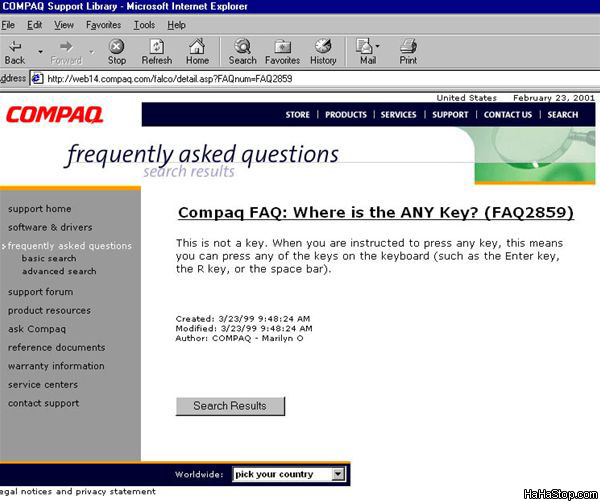Go to the Home page icon
Image resolution: width=600 pixels, height=502 pixels.
pos(197,46)
